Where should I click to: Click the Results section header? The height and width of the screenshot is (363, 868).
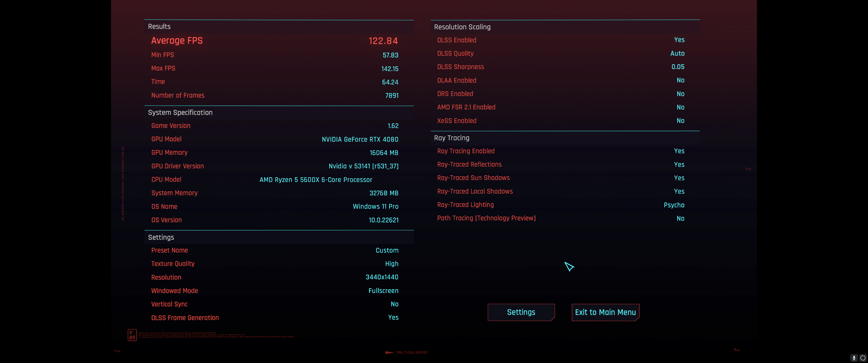click(159, 27)
